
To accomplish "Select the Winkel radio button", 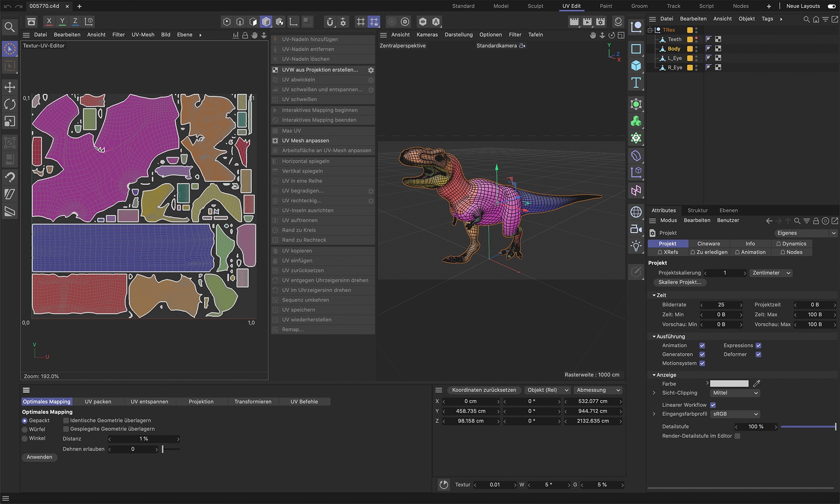I will coord(24,438).
